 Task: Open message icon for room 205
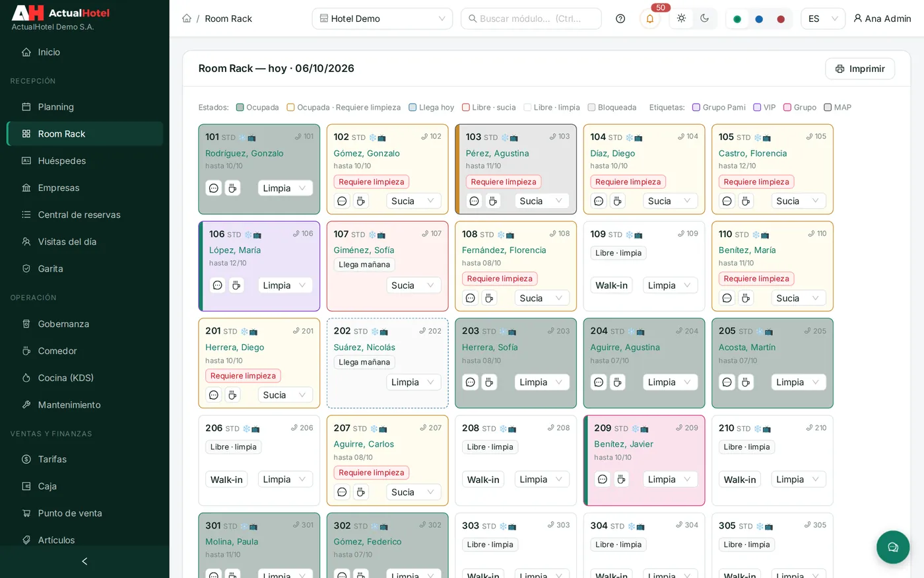[727, 382]
